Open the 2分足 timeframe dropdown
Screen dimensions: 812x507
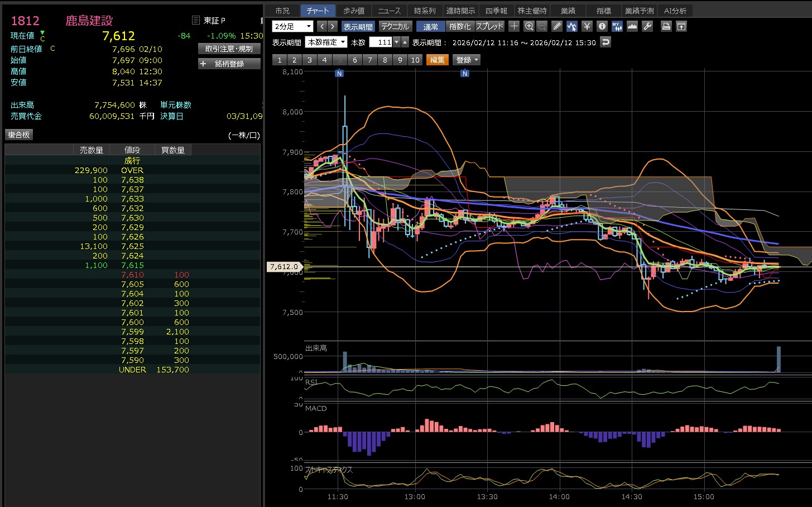[293, 26]
